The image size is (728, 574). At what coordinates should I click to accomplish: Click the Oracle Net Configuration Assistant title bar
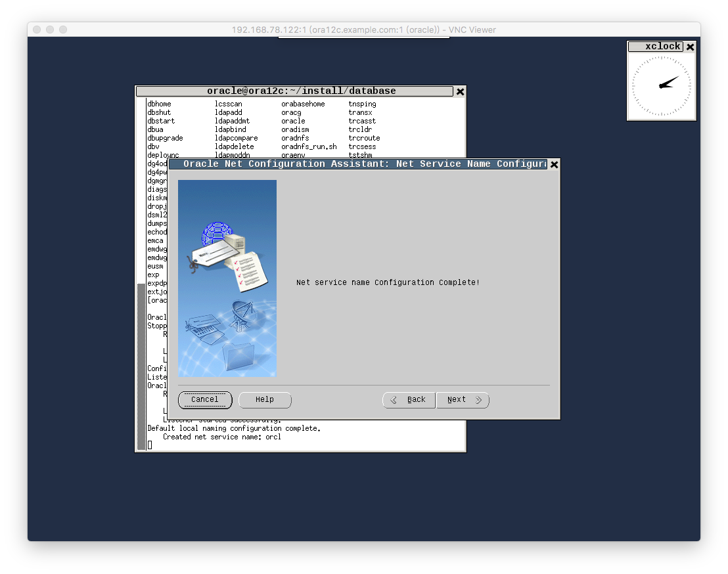pyautogui.click(x=359, y=164)
